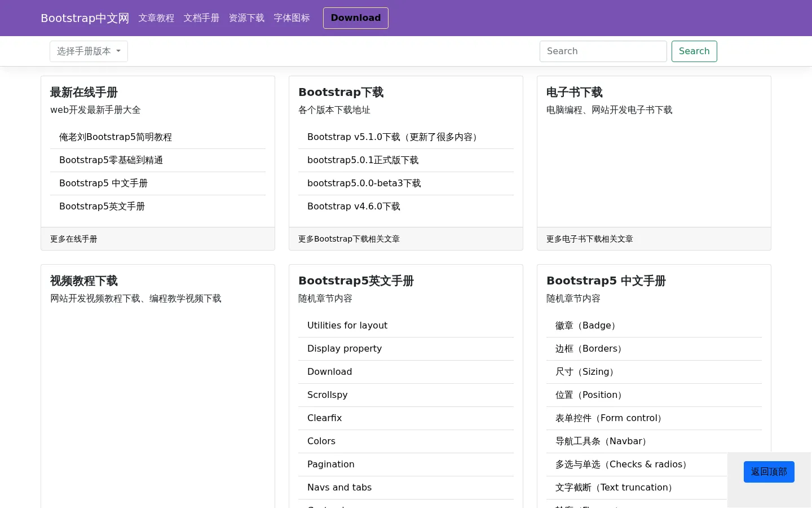
Task: Open 俺老刘Bootstrap5简明教程 link
Action: coord(116,137)
